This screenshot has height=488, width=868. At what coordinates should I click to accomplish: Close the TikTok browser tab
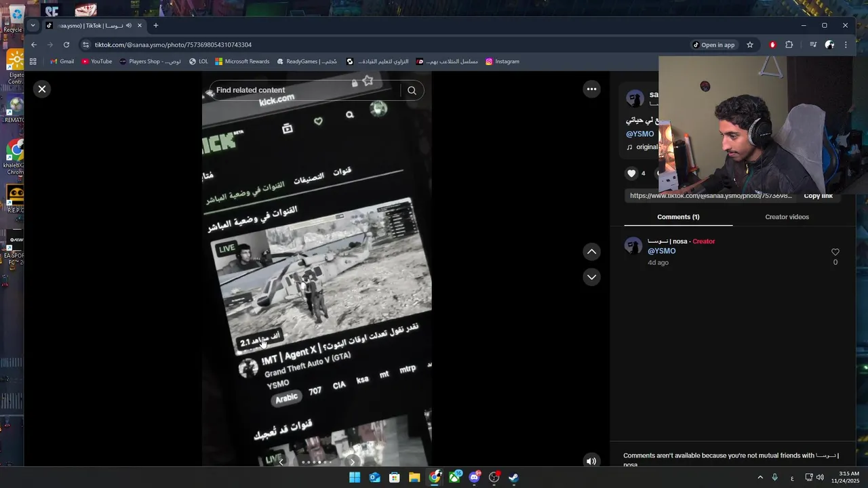140,26
